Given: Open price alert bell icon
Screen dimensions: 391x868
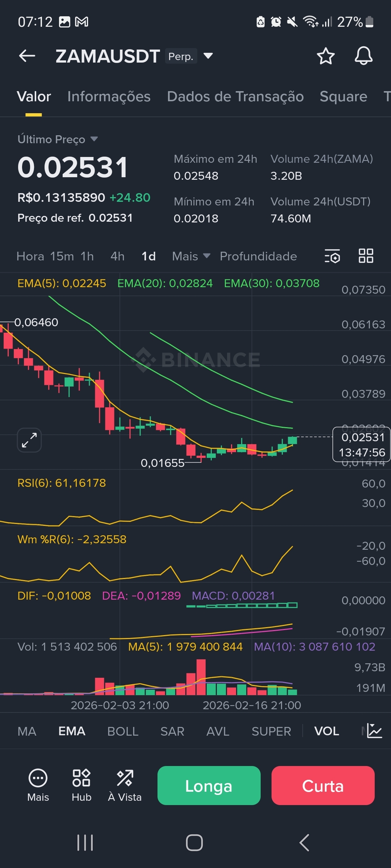Looking at the screenshot, I should pos(363,56).
